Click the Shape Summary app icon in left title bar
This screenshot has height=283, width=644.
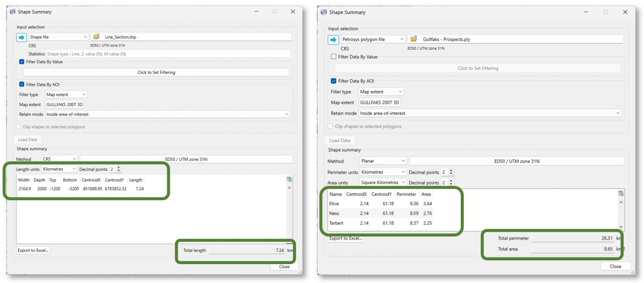[x=13, y=12]
